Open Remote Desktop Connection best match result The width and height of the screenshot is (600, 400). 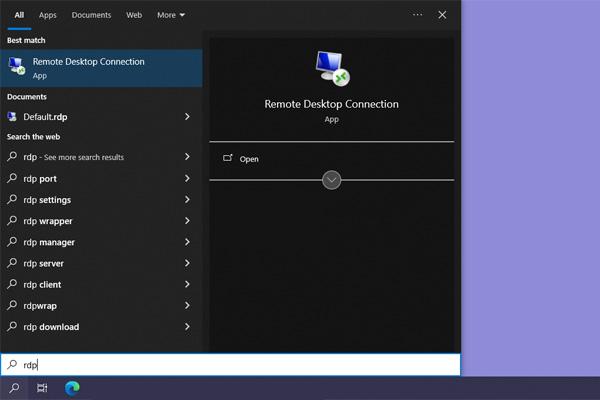click(101, 68)
